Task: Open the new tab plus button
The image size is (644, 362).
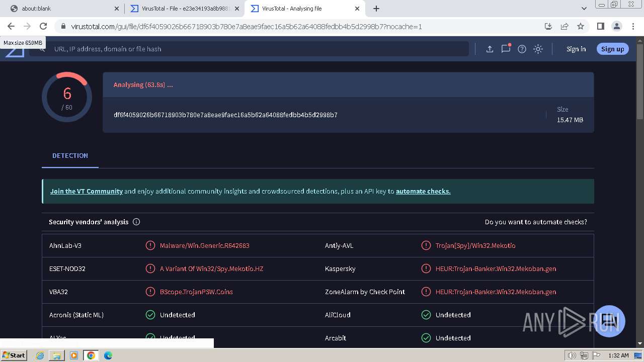Action: point(376,9)
